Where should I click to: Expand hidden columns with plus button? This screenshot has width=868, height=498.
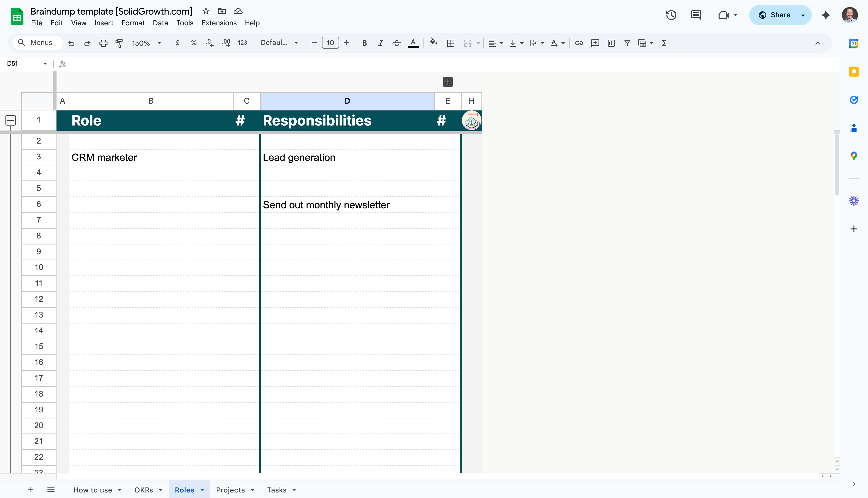click(x=448, y=82)
